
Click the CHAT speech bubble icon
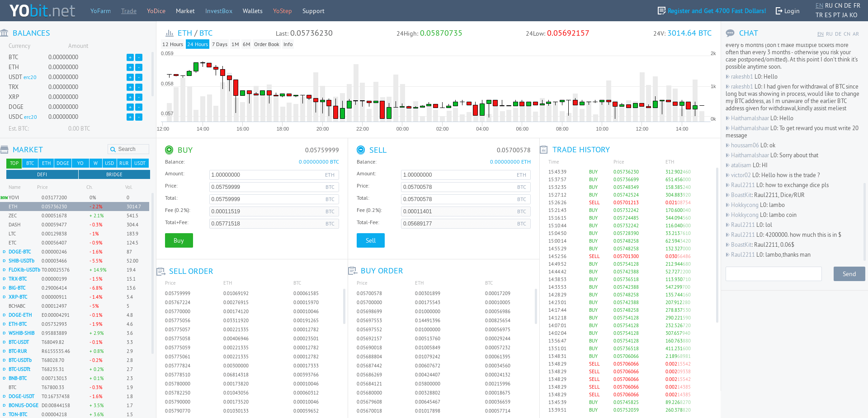tap(730, 33)
